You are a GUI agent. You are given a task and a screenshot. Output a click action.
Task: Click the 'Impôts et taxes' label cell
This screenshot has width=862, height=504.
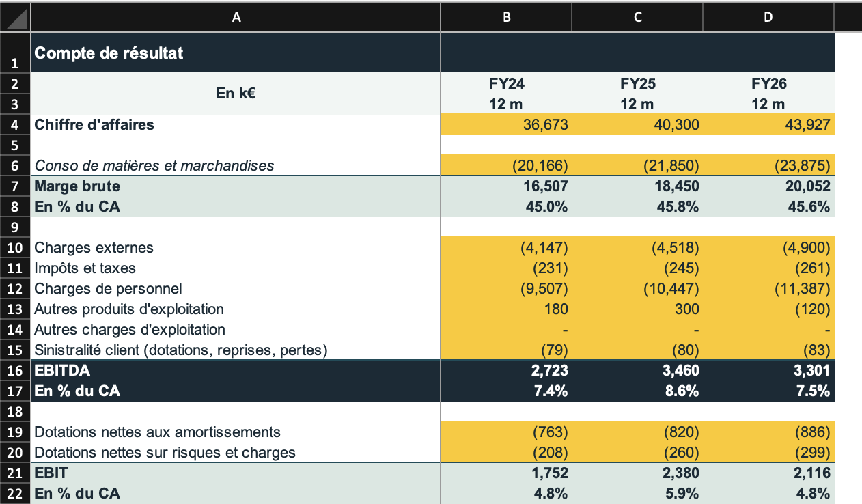point(236,268)
